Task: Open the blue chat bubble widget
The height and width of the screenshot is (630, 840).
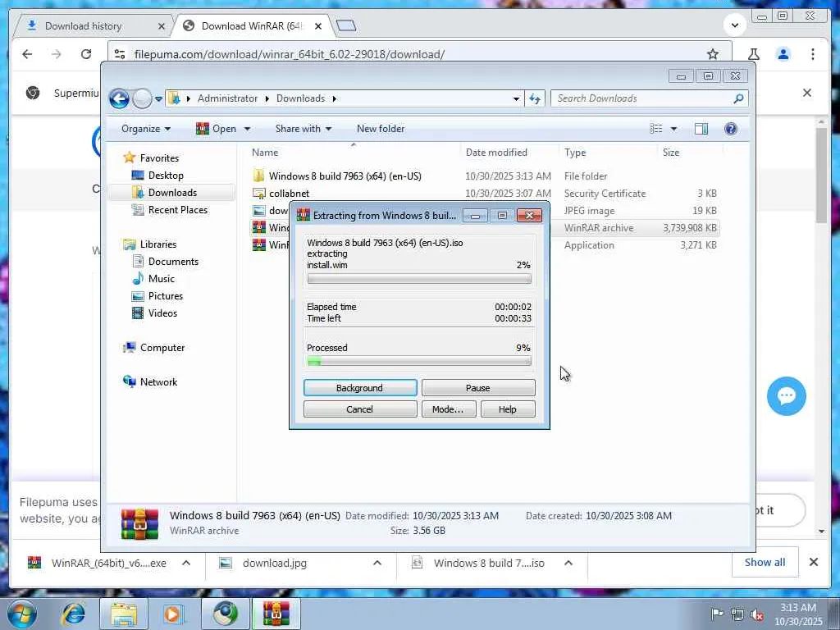Action: (x=786, y=396)
